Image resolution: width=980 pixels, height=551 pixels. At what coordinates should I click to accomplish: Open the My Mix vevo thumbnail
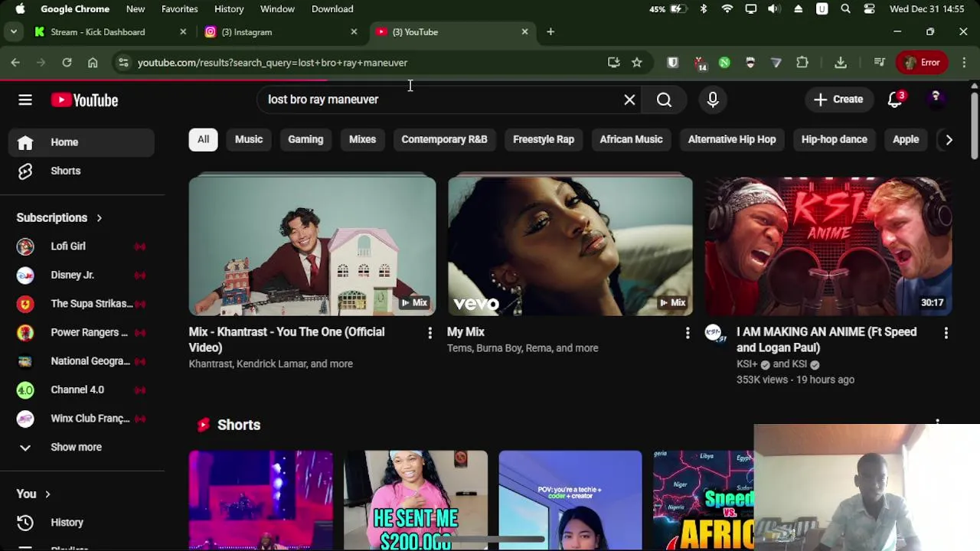tap(570, 246)
